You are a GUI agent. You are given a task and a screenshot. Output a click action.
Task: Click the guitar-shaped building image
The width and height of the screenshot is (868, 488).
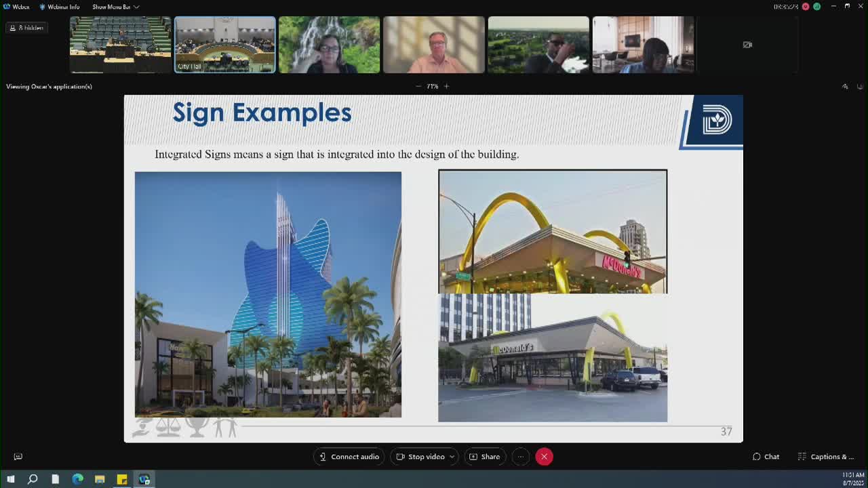[268, 294]
